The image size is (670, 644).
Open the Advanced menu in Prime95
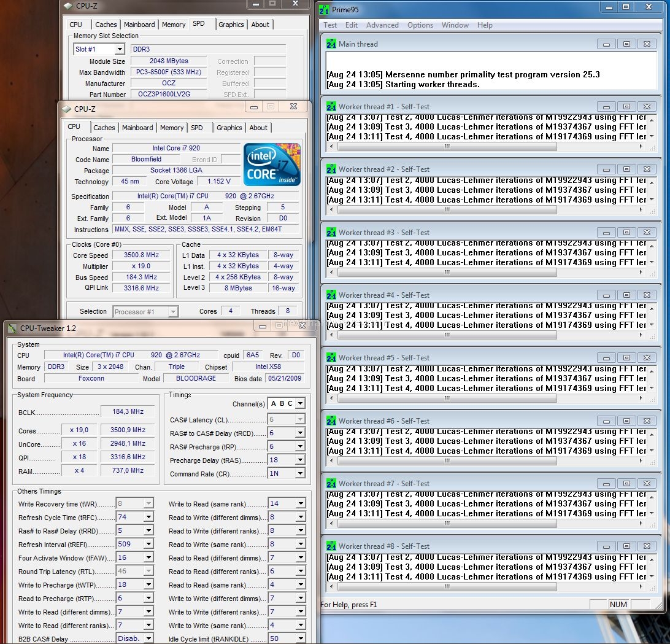382,25
